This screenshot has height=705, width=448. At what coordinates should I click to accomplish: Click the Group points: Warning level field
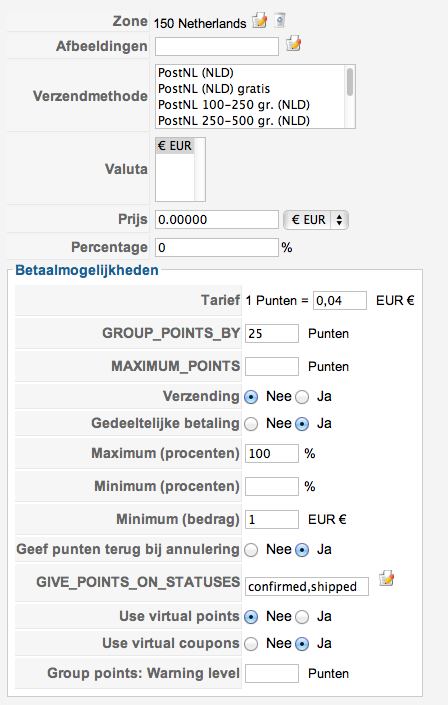272,674
